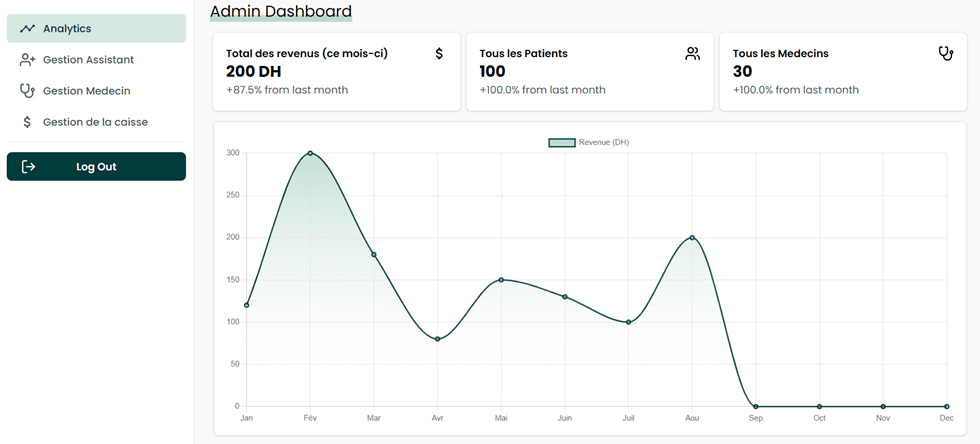Click the stethoscope icon beside Gestion Medecin
This screenshot has height=444, width=980.
(28, 91)
